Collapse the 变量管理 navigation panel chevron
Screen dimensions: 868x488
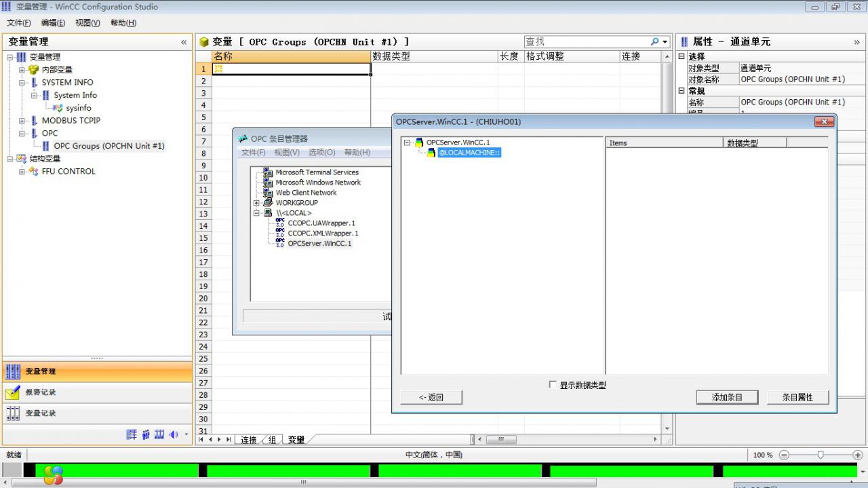tap(184, 42)
